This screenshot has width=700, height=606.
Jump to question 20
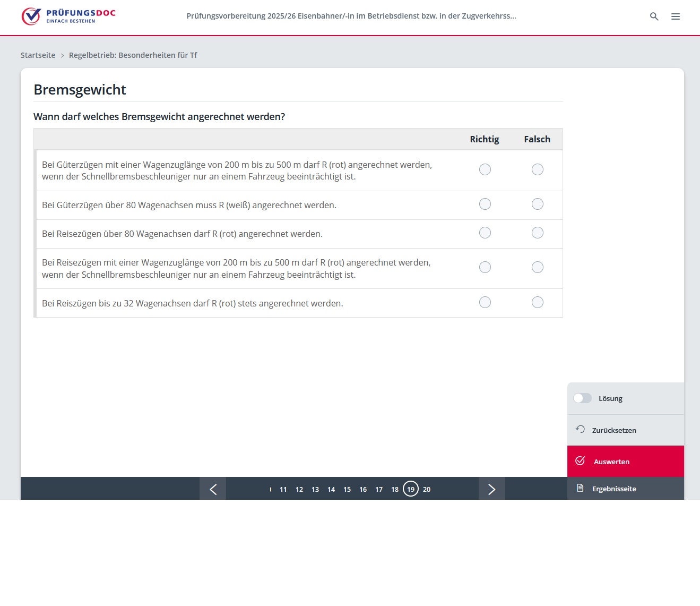pyautogui.click(x=426, y=489)
